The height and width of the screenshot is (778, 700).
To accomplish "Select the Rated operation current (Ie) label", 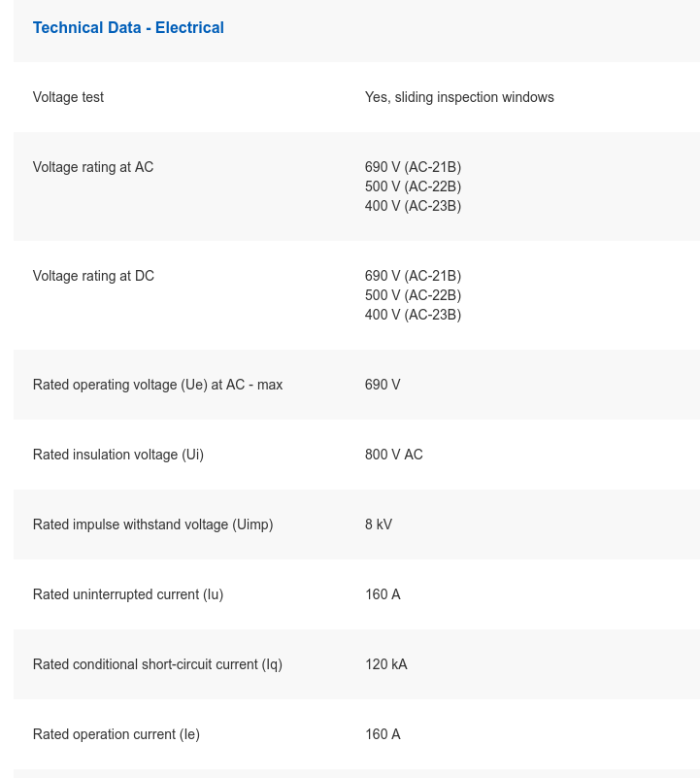I will [x=117, y=734].
